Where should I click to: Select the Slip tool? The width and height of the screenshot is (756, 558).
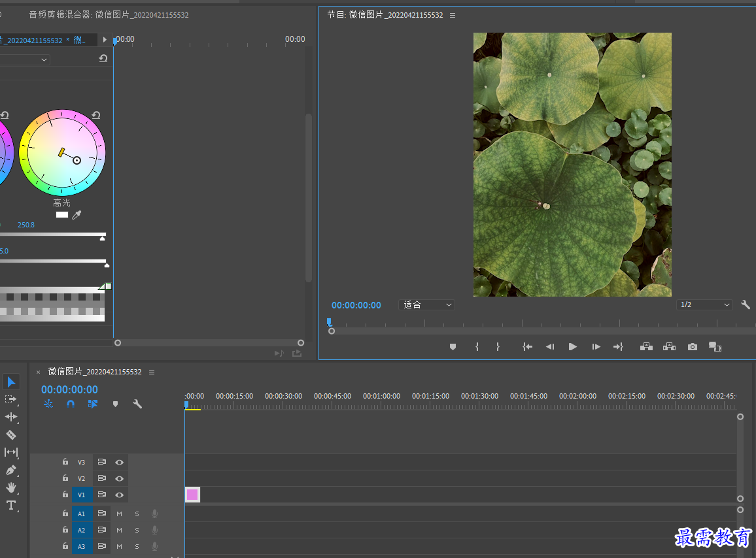tap(11, 452)
